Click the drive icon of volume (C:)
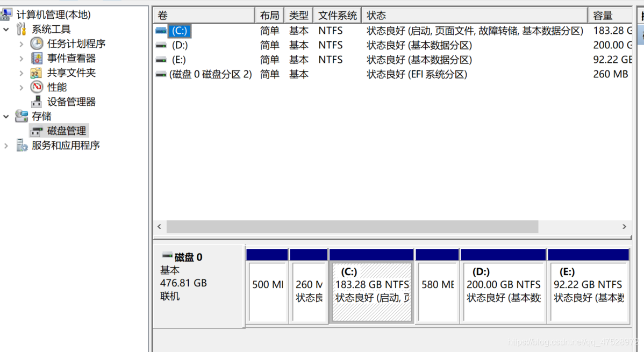 click(x=161, y=31)
